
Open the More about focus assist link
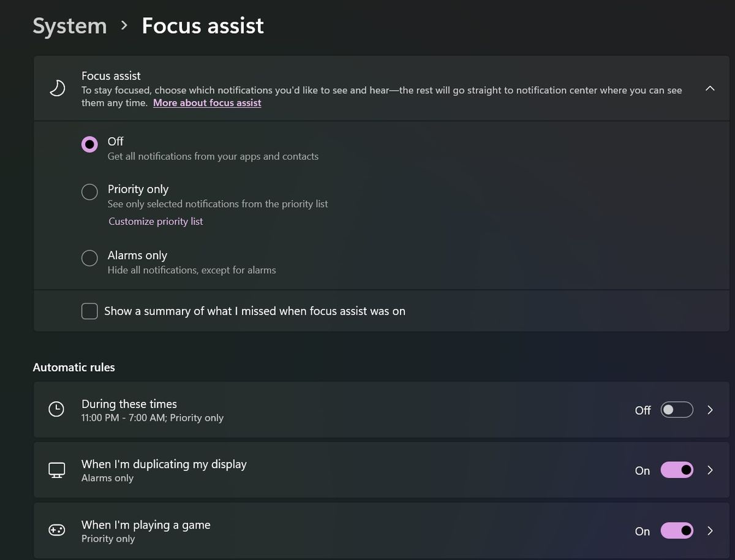pos(207,103)
